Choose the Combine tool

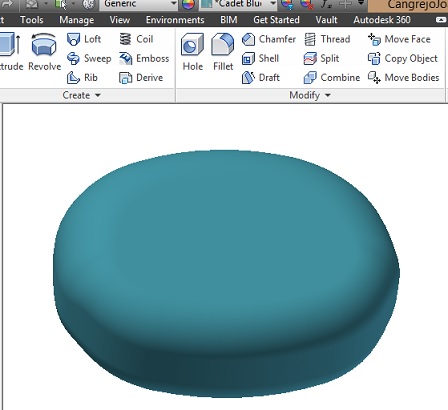pos(332,78)
